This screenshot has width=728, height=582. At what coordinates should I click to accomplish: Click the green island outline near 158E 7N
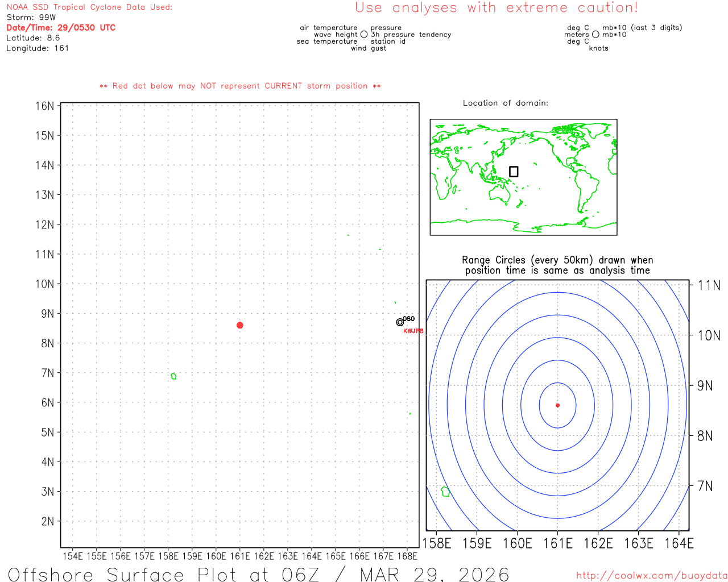(x=173, y=376)
